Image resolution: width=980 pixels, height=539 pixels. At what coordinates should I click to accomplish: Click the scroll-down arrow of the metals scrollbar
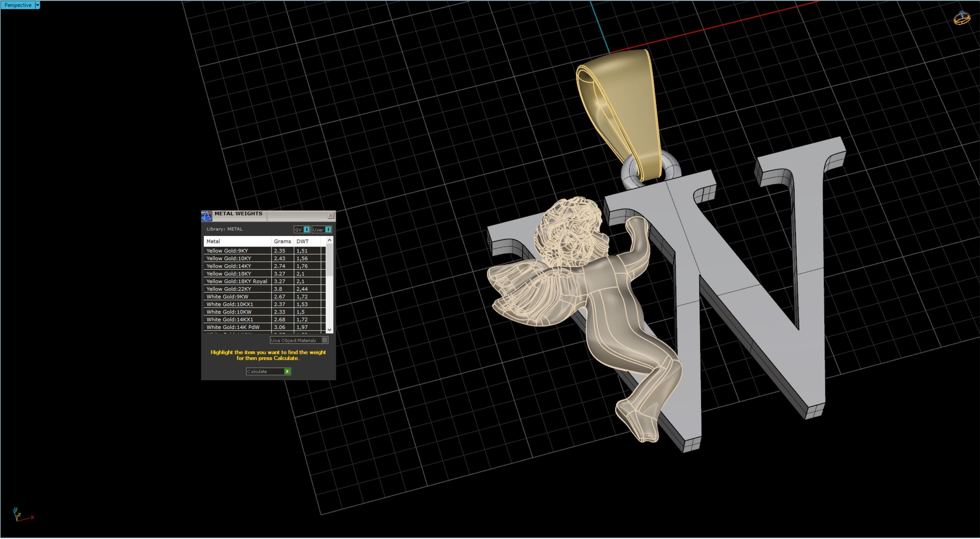329,329
